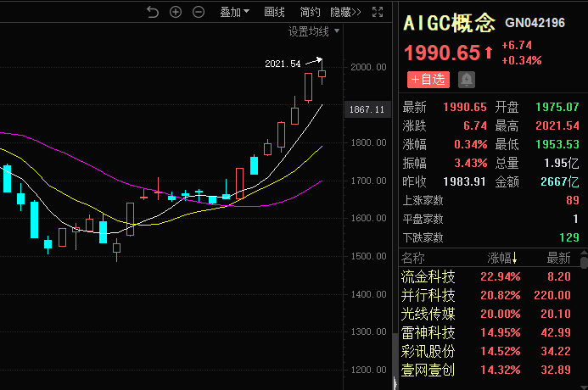
Task: Click the alert bell icon beside 自选
Action: pyautogui.click(x=467, y=80)
